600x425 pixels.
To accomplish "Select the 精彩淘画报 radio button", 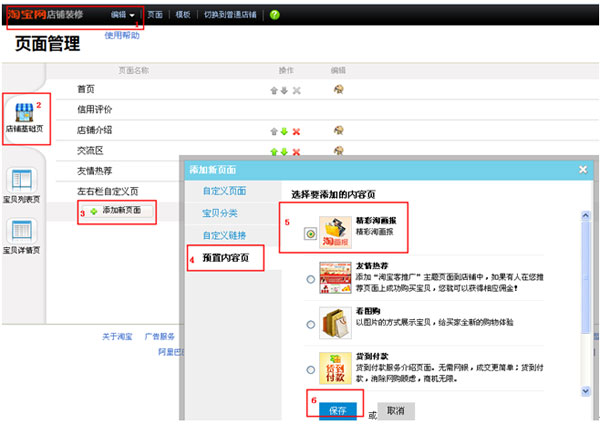I will 311,233.
